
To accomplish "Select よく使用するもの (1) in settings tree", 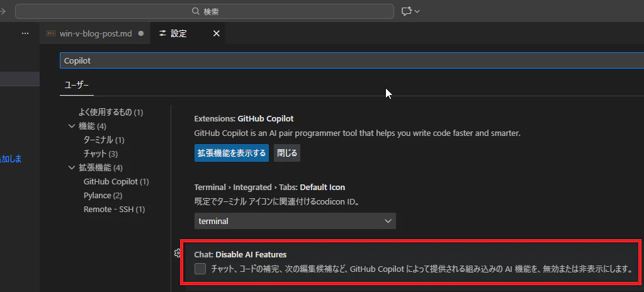I will pos(111,112).
